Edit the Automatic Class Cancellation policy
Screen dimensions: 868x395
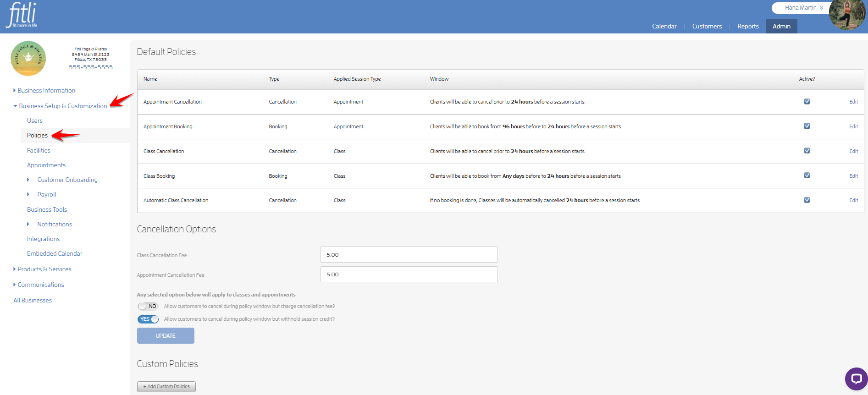pos(853,200)
